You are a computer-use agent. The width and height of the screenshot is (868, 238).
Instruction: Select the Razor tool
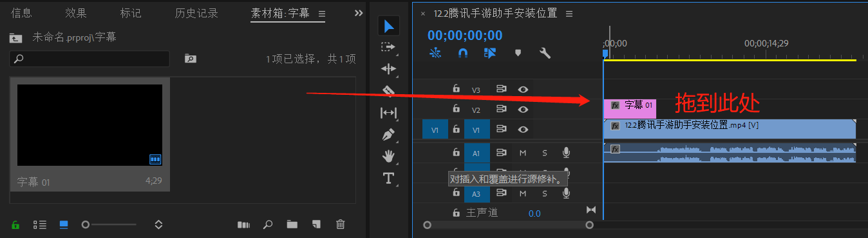[388, 91]
